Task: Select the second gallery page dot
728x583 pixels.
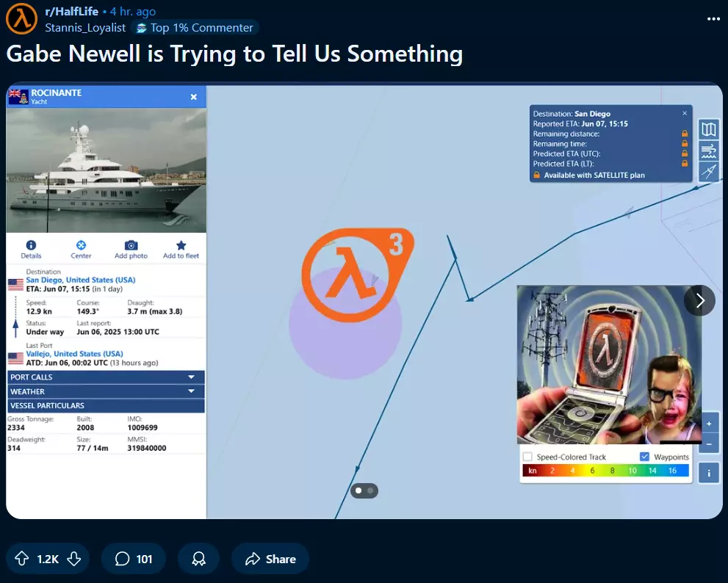Action: point(370,490)
